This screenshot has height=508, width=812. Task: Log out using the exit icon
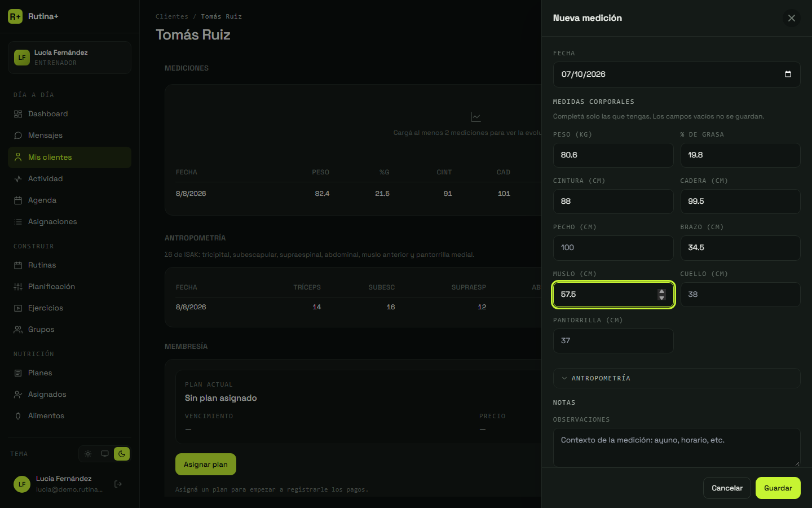tap(118, 484)
